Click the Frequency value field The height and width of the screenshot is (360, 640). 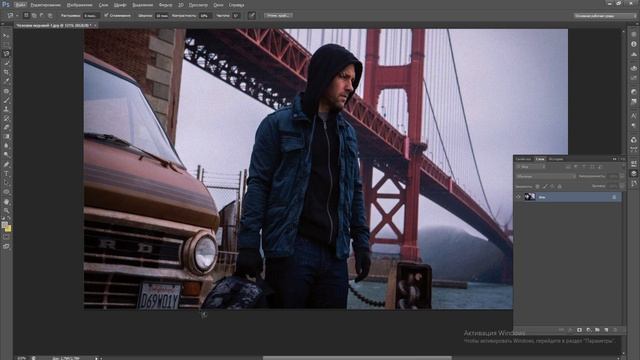click(236, 16)
